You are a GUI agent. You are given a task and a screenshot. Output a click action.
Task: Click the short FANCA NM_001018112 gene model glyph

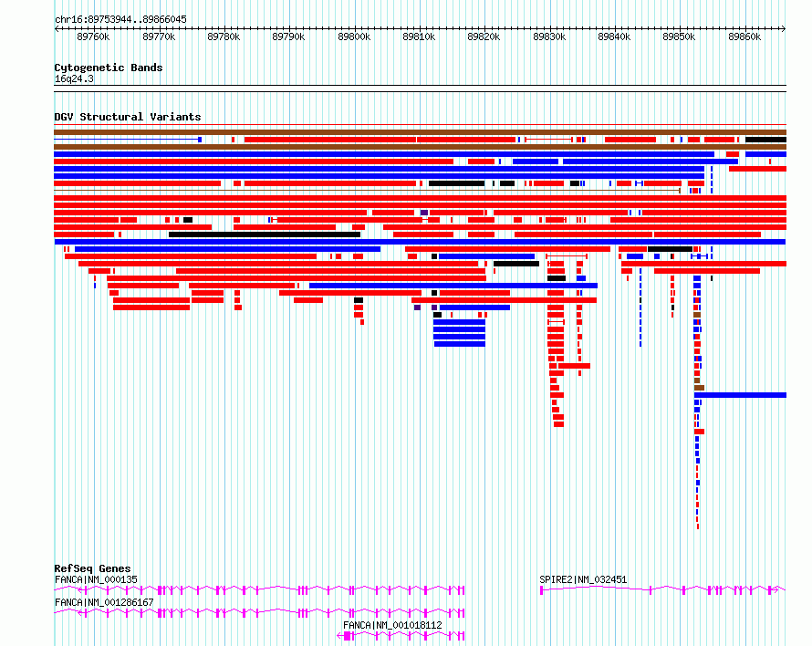[401, 635]
